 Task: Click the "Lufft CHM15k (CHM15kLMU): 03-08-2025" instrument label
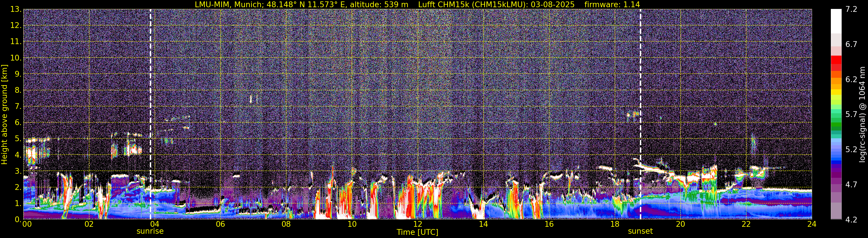496,4
